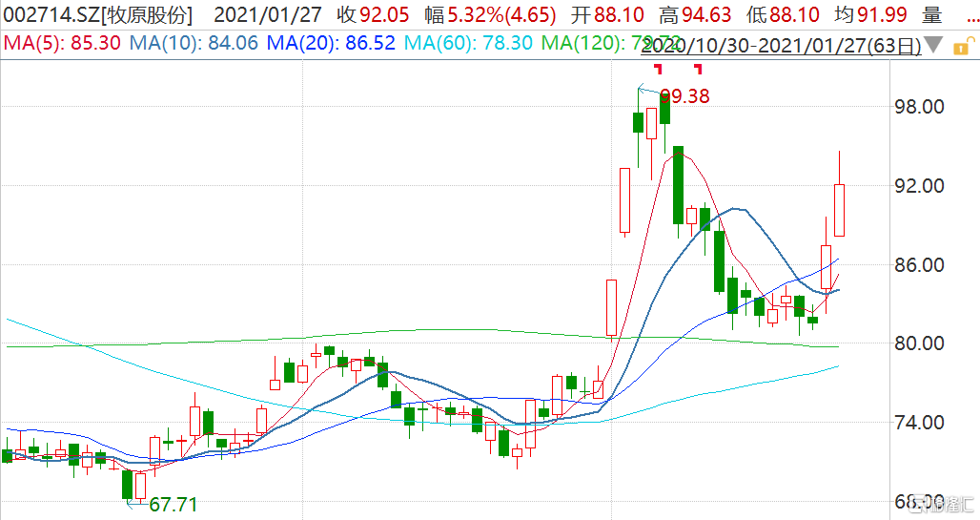Select the MA(10): 84.06 indicator label
Viewport: 980px width, 520px height.
point(194,43)
